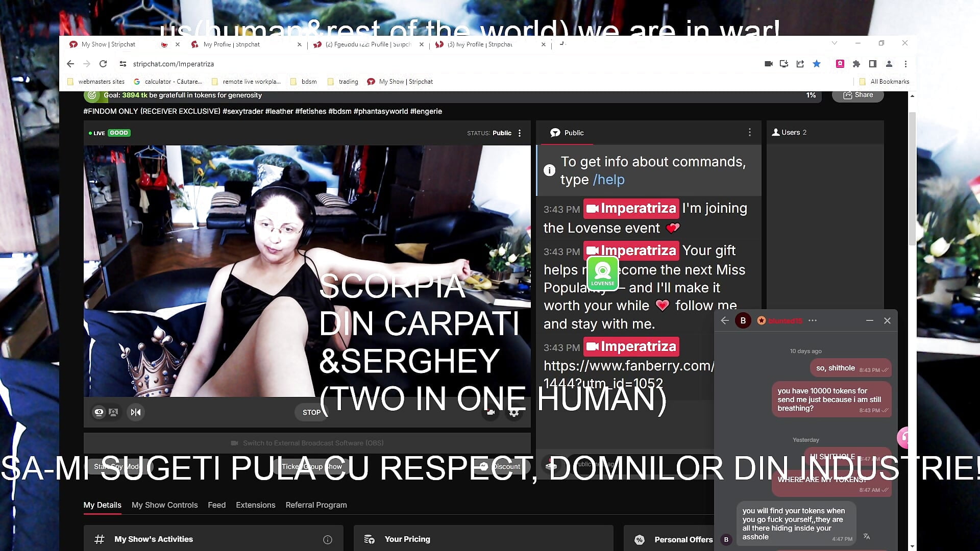The height and width of the screenshot is (551, 980).
Task: Open the info icon in My Show's Activities
Action: 328,539
